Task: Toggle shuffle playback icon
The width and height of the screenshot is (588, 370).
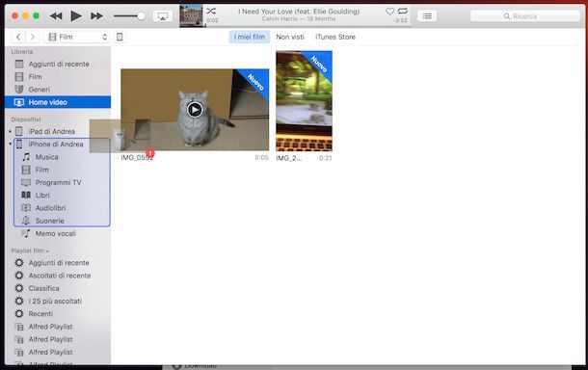Action: tap(211, 11)
